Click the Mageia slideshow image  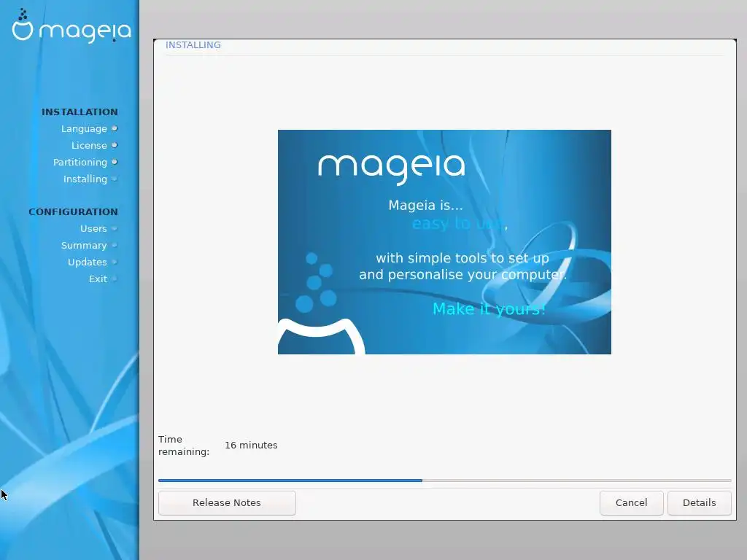[x=444, y=242]
